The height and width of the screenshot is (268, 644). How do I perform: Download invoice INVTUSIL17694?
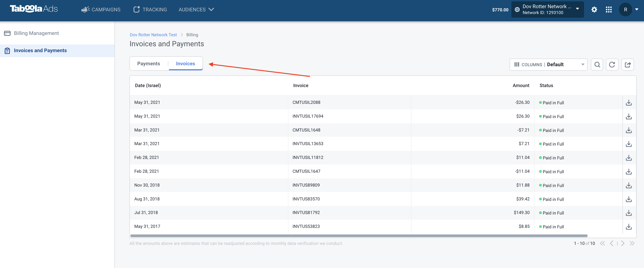coord(629,117)
